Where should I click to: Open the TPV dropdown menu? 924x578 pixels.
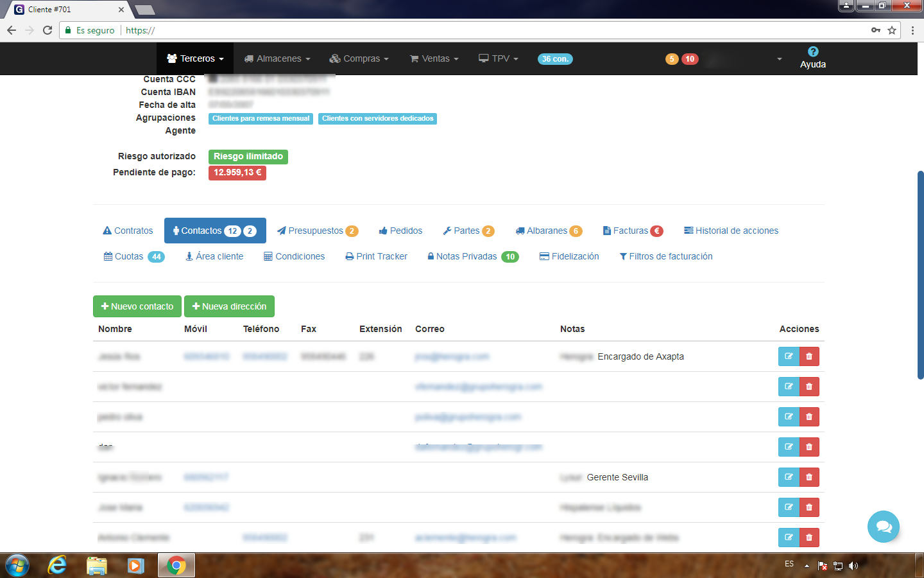[499, 58]
